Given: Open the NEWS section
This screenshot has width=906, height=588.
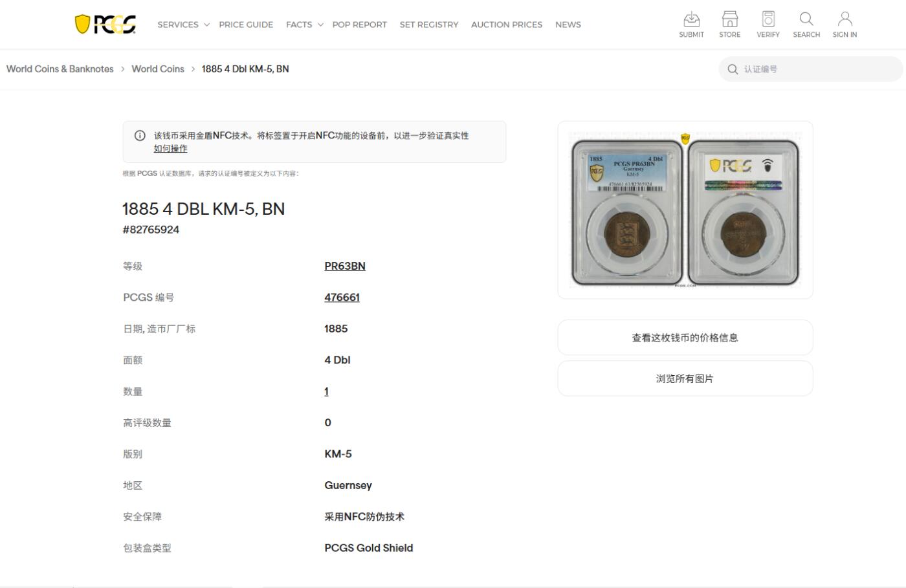Looking at the screenshot, I should point(568,24).
